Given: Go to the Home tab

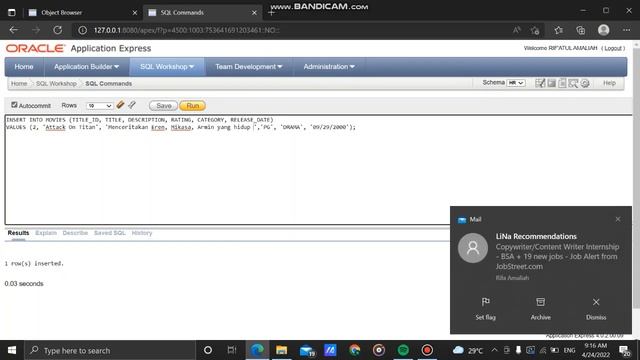Looking at the screenshot, I should tap(24, 67).
